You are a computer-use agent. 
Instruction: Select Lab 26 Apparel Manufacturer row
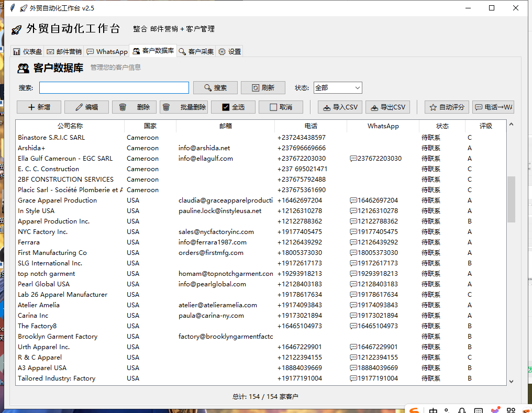(x=261, y=295)
